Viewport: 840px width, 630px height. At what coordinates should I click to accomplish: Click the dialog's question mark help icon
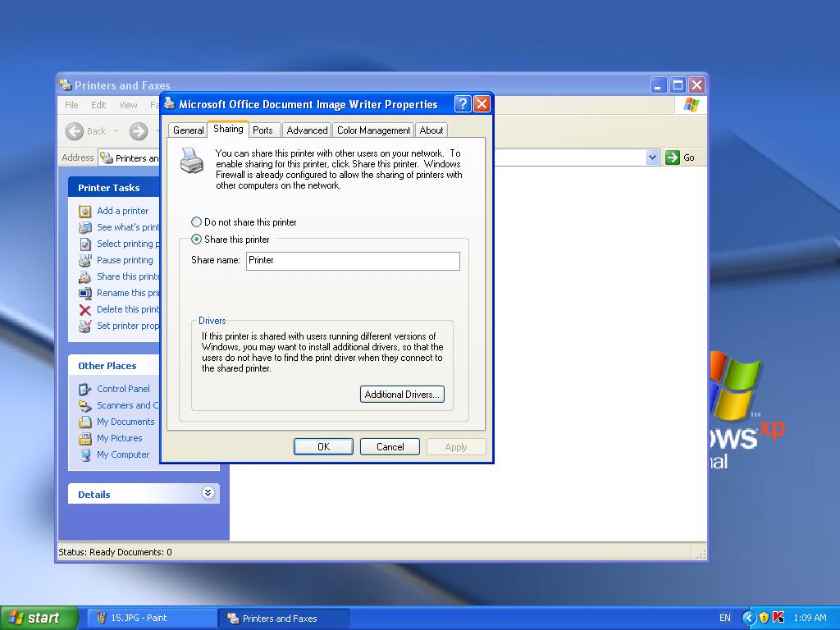(x=463, y=103)
